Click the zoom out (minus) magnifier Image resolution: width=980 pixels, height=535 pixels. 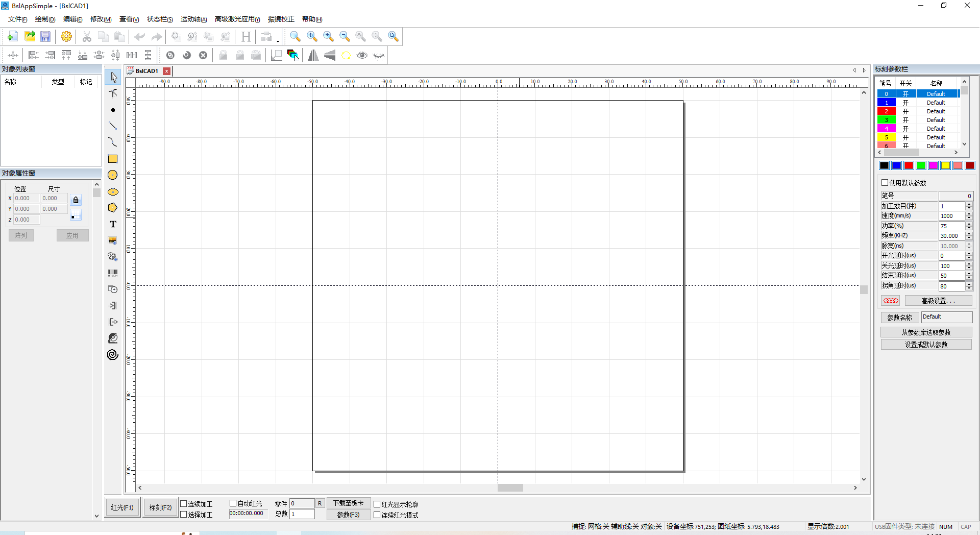point(345,36)
